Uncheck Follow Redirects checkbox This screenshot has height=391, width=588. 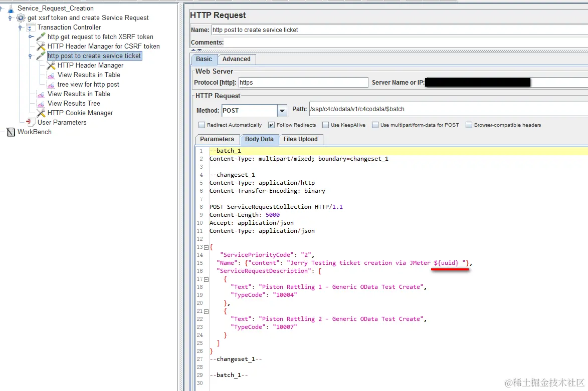click(x=272, y=125)
